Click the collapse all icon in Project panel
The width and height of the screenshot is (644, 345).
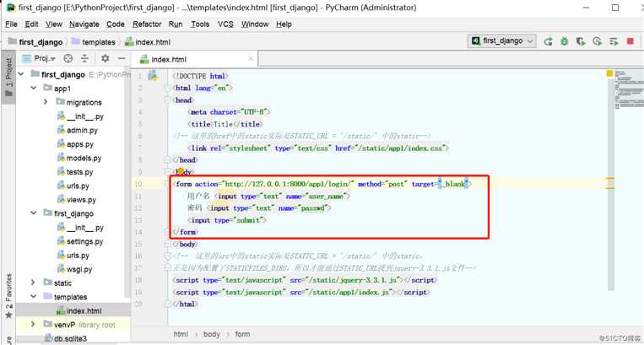[x=84, y=59]
